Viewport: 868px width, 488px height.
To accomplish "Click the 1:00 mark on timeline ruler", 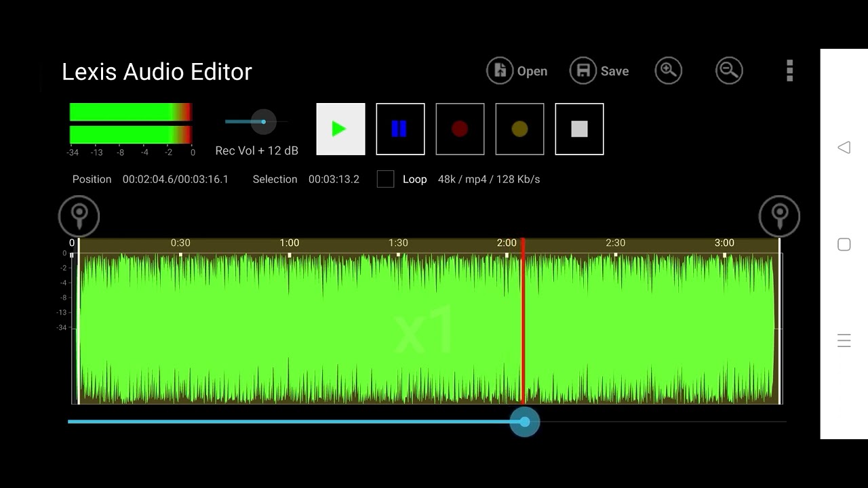I will tap(290, 243).
